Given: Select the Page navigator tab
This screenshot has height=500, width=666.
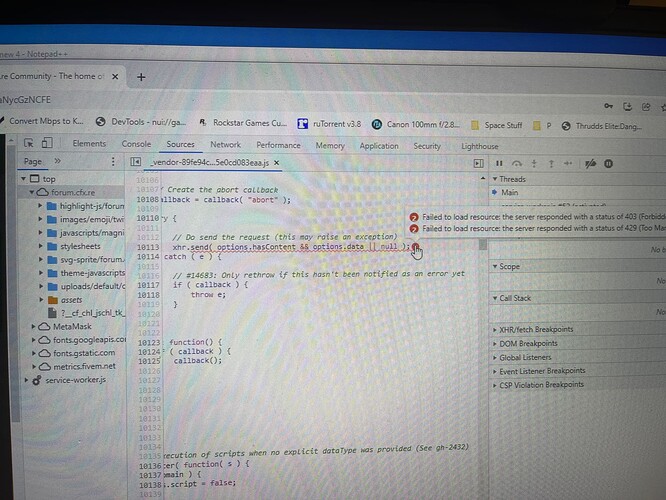Looking at the screenshot, I should pos(33,161).
